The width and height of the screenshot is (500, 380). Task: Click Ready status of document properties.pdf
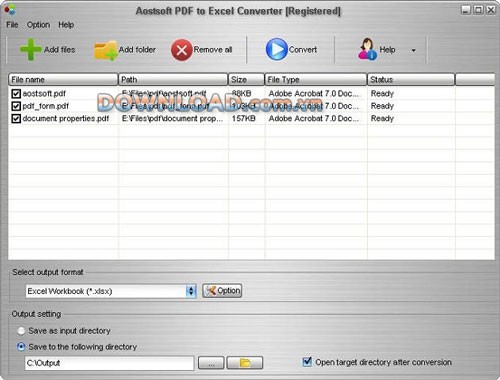[382, 118]
